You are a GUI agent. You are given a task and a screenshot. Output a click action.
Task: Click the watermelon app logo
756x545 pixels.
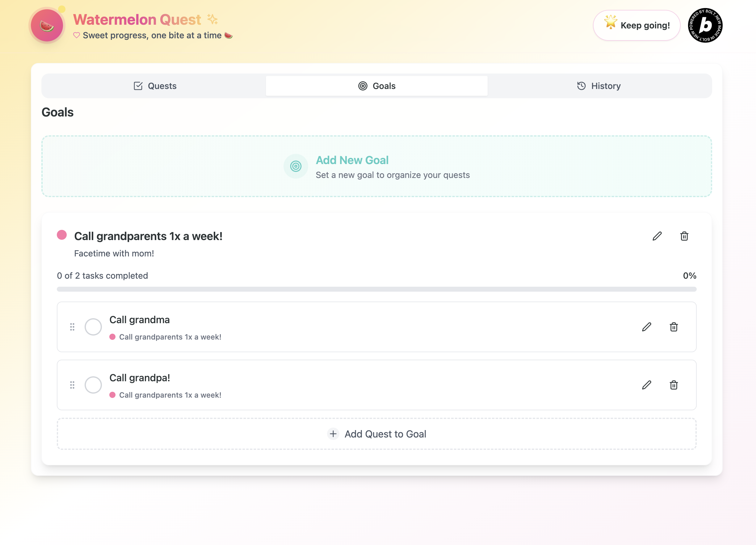[47, 26]
